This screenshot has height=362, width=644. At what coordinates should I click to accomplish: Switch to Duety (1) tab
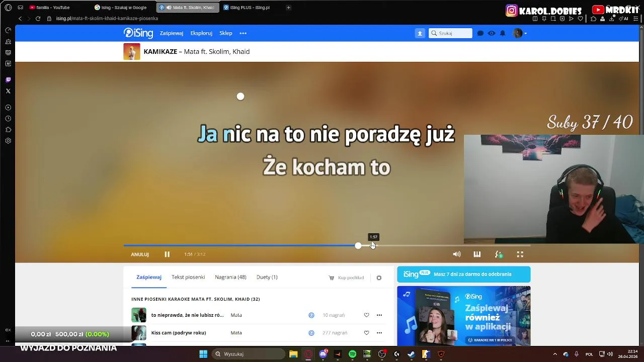267,277
